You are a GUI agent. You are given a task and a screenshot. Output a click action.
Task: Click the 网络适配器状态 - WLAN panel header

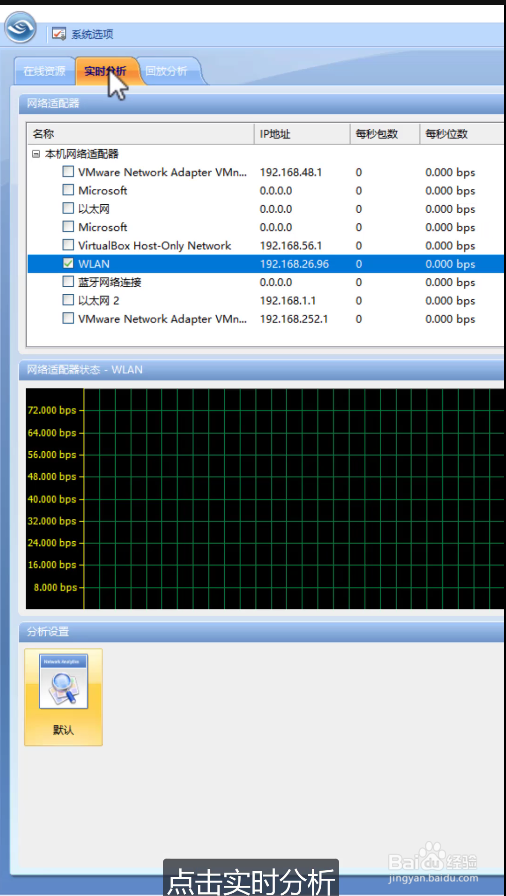[x=262, y=370]
